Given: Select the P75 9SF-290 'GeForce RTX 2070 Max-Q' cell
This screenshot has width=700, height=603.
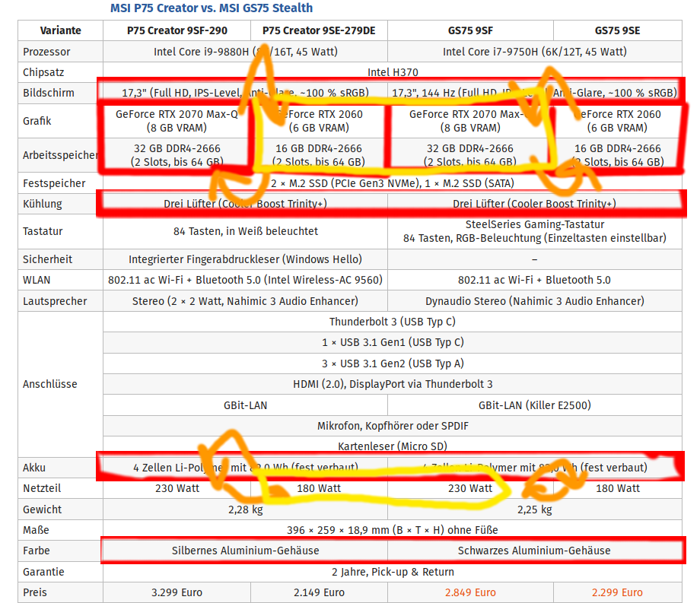Looking at the screenshot, I should click(x=177, y=121).
